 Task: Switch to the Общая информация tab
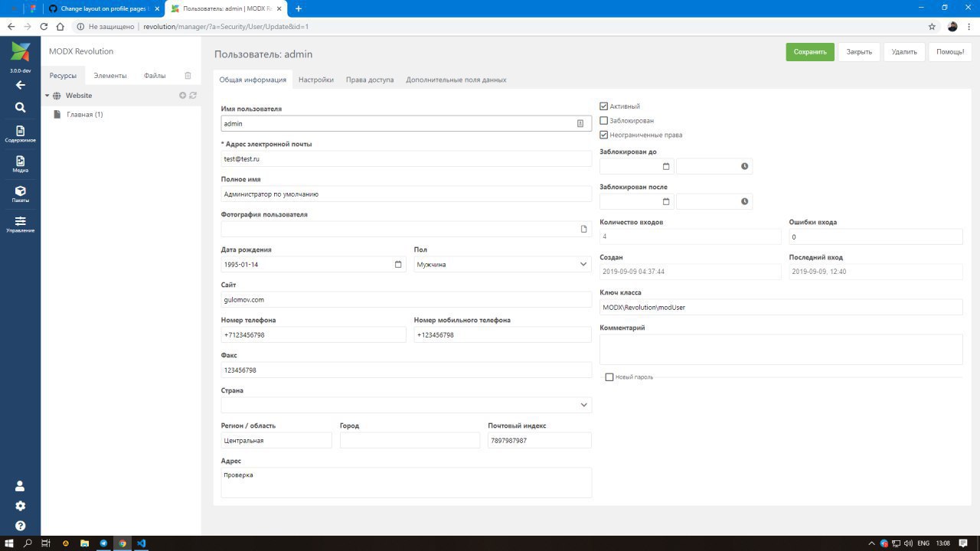(253, 80)
